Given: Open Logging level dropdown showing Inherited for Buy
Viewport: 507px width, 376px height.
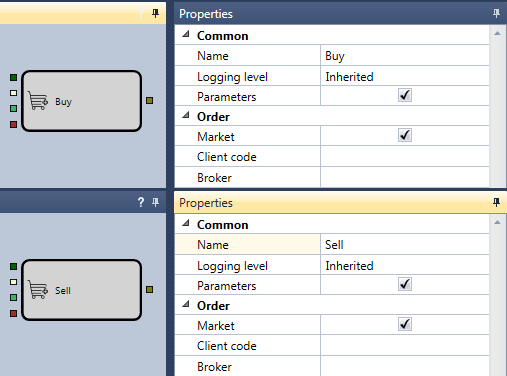Looking at the screenshot, I should (x=405, y=76).
